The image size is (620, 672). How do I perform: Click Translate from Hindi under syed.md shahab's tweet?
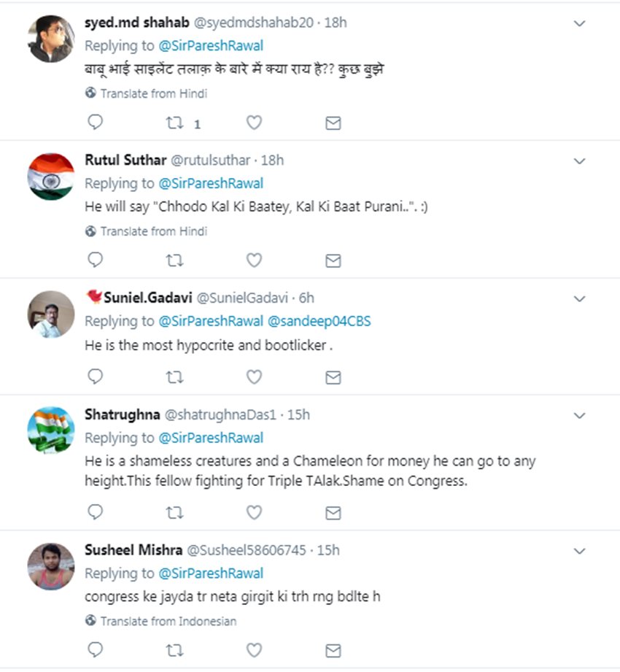[x=153, y=93]
